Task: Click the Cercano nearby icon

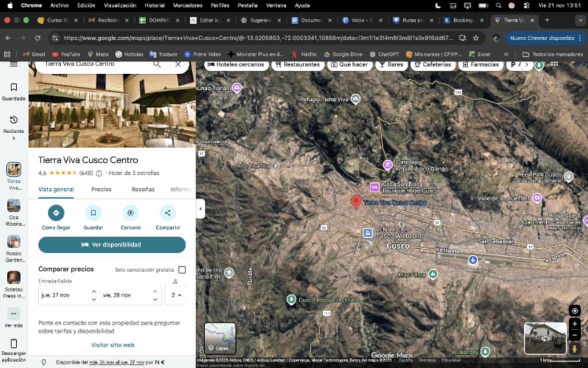Action: click(130, 213)
